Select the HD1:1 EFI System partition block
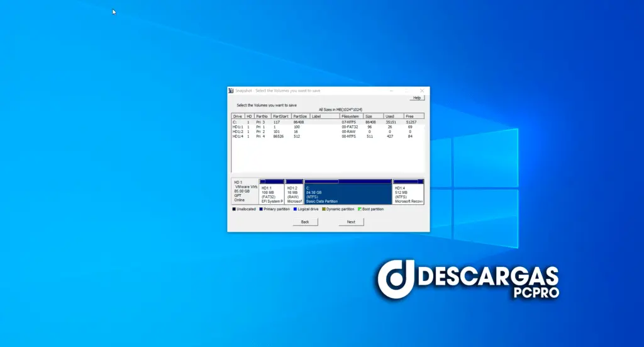Screen dimensions: 644x347 click(x=272, y=191)
